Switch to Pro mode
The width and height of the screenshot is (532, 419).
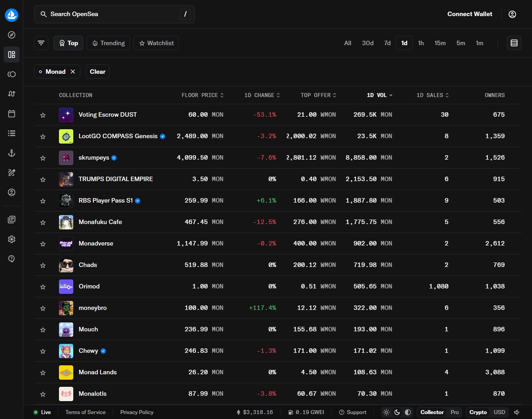[455, 412]
